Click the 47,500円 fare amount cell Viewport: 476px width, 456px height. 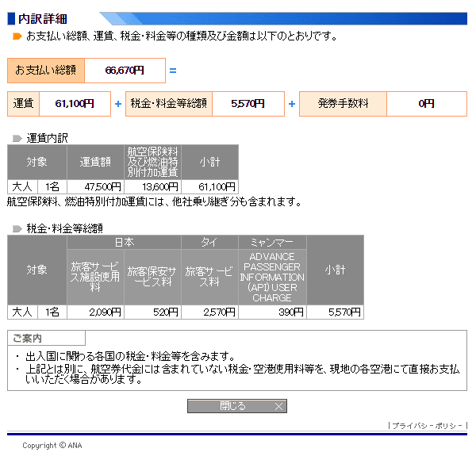[95, 186]
